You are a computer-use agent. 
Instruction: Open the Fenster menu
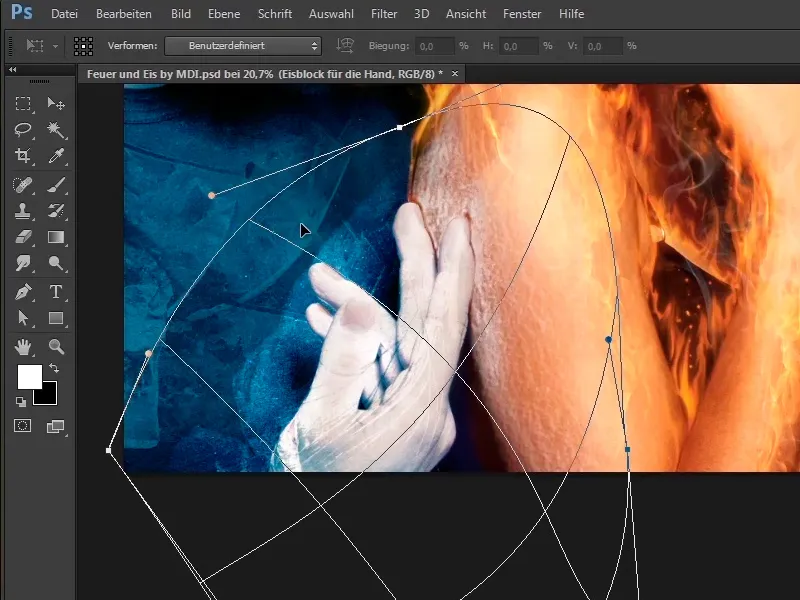coord(522,14)
